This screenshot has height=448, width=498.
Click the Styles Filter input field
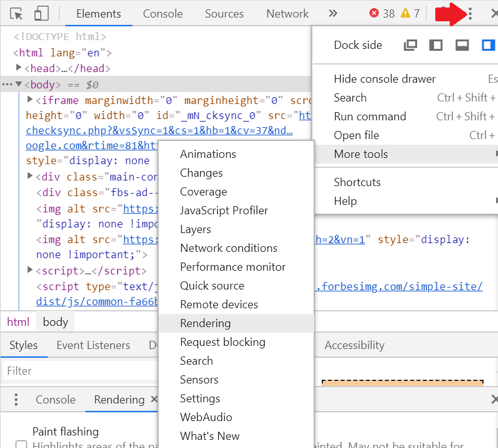point(81,370)
